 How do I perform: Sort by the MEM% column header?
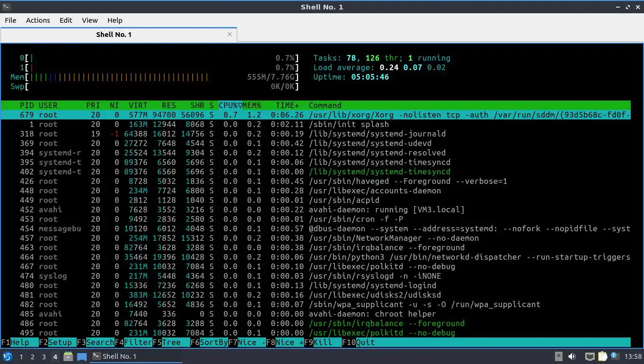[x=252, y=105]
